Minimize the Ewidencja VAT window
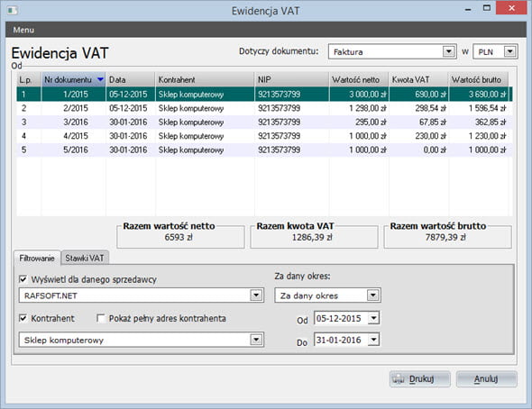532x409 pixels. (468, 9)
